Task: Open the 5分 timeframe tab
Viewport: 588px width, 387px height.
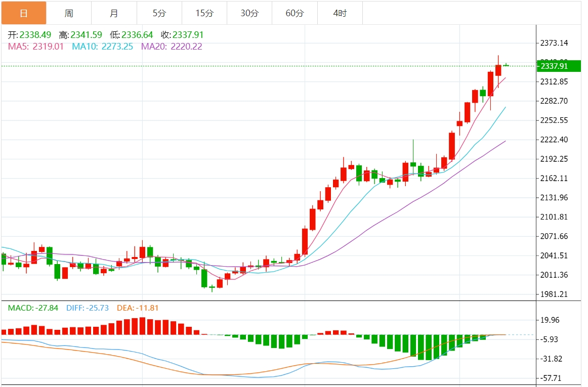Action: (159, 13)
